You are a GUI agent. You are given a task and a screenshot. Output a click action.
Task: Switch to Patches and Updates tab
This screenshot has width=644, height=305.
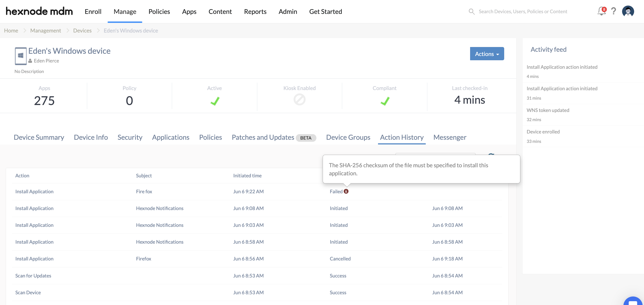[263, 137]
